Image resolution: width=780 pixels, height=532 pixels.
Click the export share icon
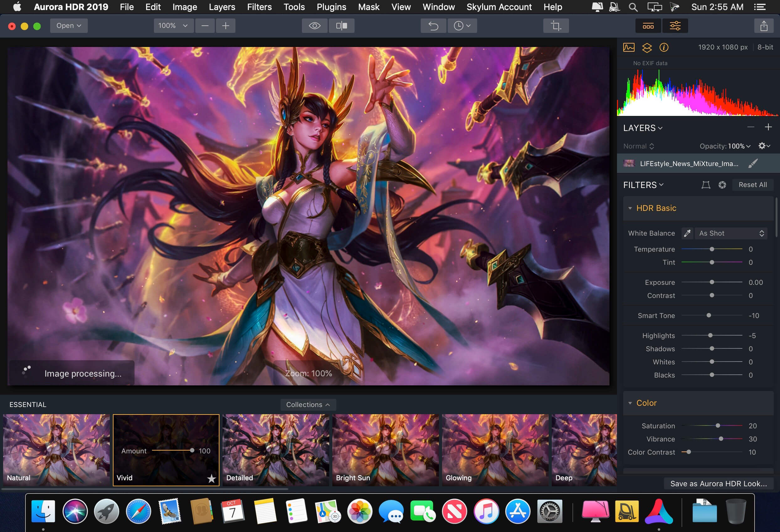coord(764,26)
